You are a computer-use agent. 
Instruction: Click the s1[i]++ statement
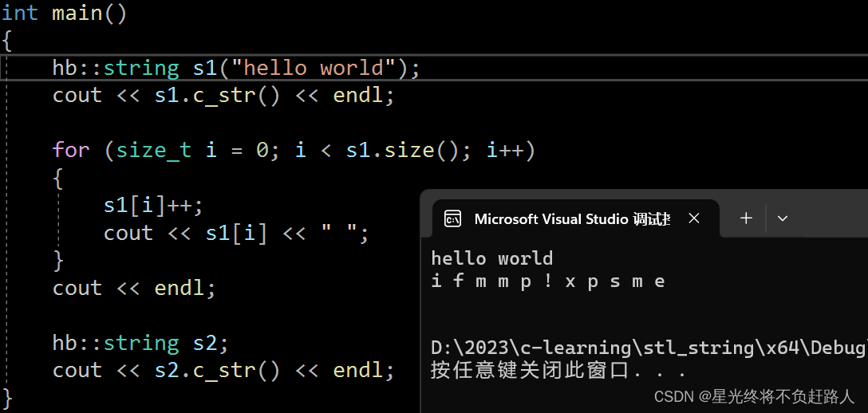153,206
